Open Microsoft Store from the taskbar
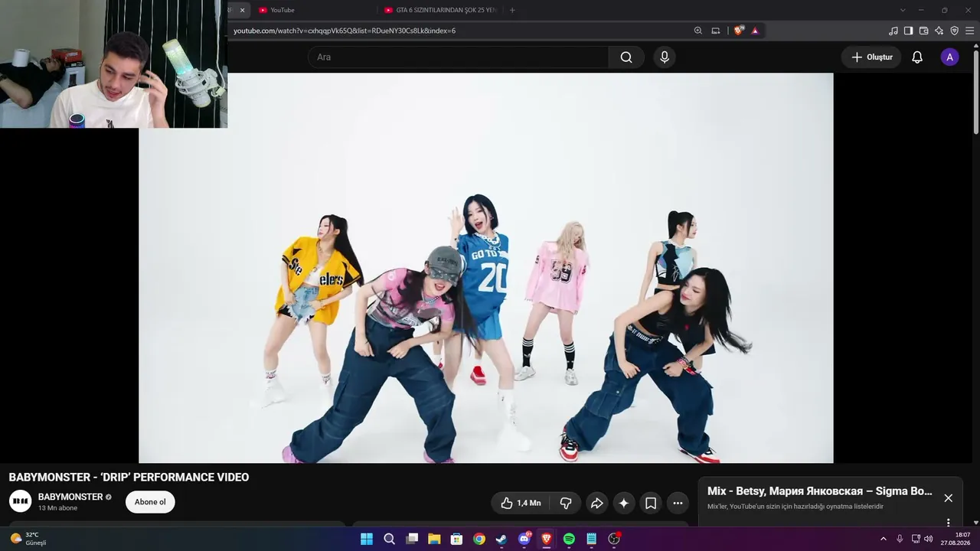This screenshot has height=551, width=980. click(456, 539)
